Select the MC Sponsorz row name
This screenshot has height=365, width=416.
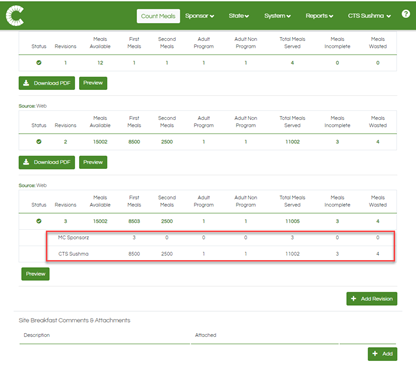tap(73, 238)
